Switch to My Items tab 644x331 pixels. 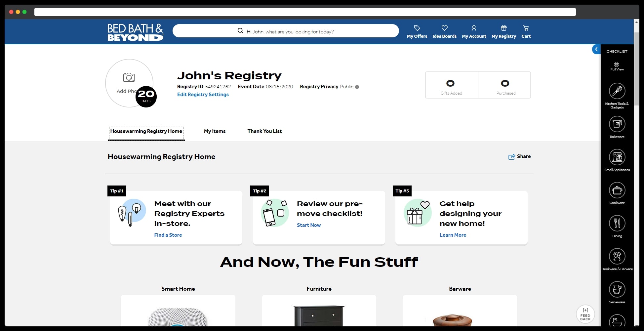[x=215, y=131]
